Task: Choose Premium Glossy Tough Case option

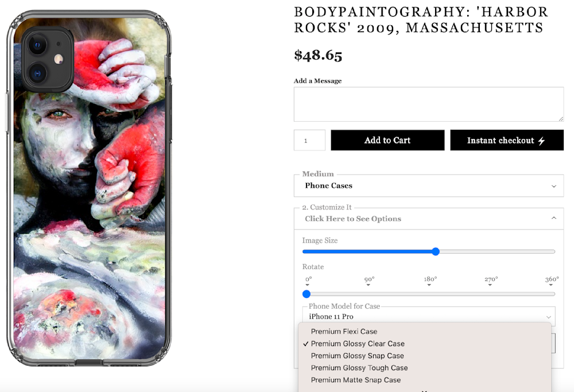Action: 359,368
